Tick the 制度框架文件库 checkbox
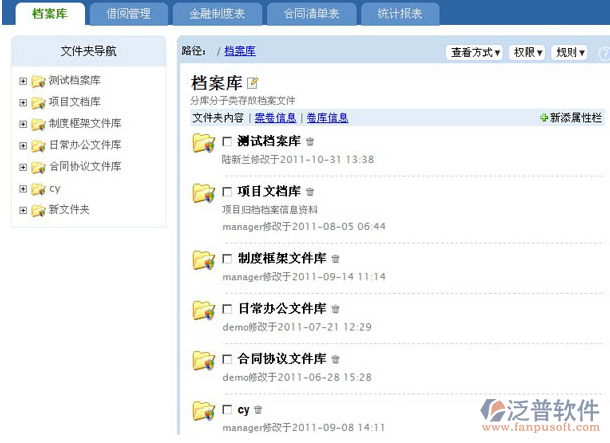610x443 pixels. click(x=227, y=259)
